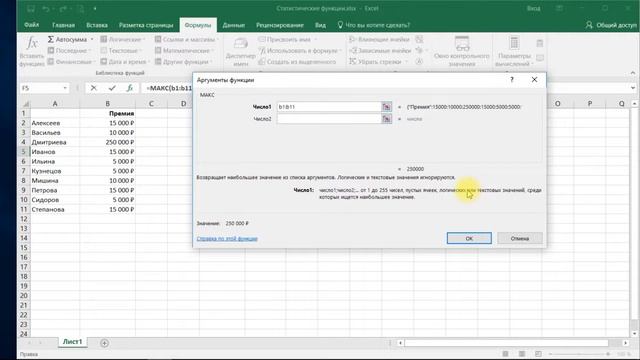This screenshot has height=360, width=640.
Task: Open the Финансовые functions list
Action: click(x=71, y=62)
